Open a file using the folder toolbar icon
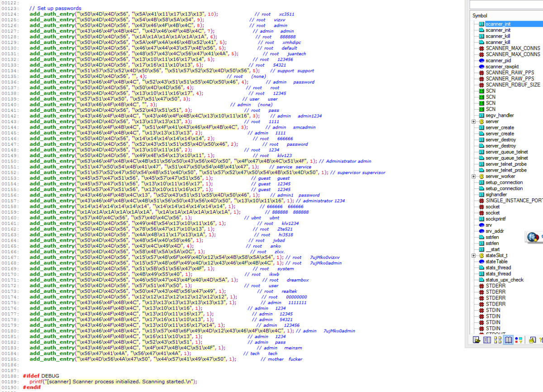543x392 pixels. pyautogui.click(x=476, y=340)
